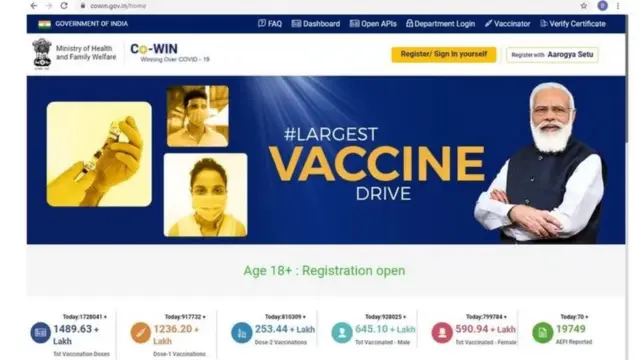Open the Vaccinator menu item
Screen dimensions: 640x360
[507, 24]
